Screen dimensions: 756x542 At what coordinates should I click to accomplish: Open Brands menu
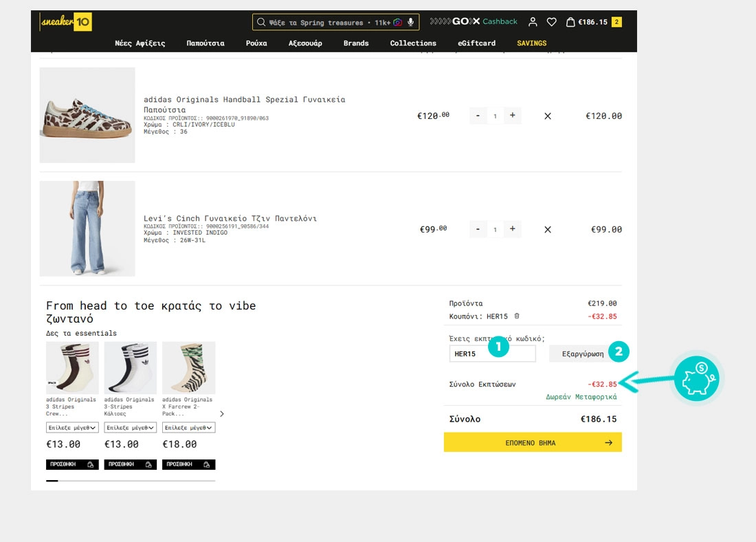tap(356, 43)
